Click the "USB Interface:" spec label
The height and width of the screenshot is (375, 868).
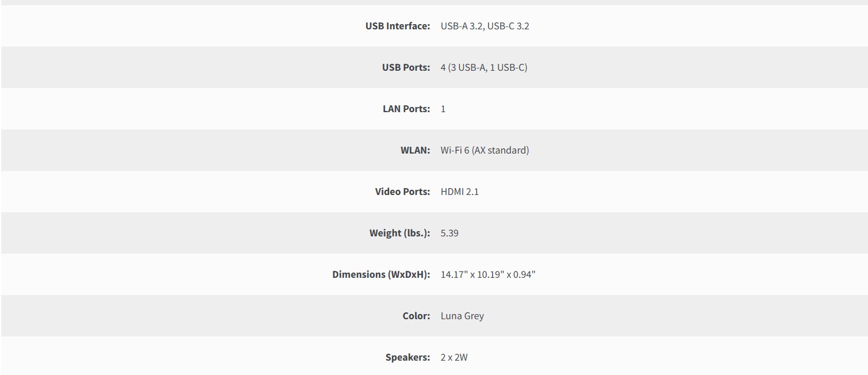397,26
